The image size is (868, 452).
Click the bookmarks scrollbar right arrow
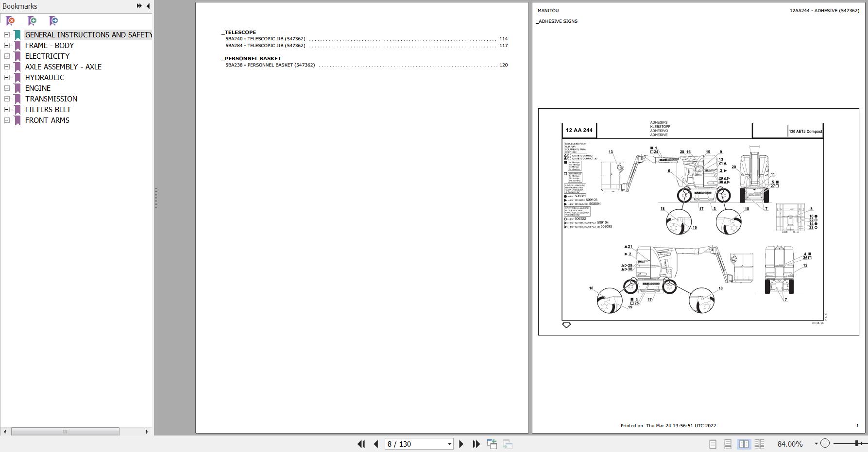point(147,432)
